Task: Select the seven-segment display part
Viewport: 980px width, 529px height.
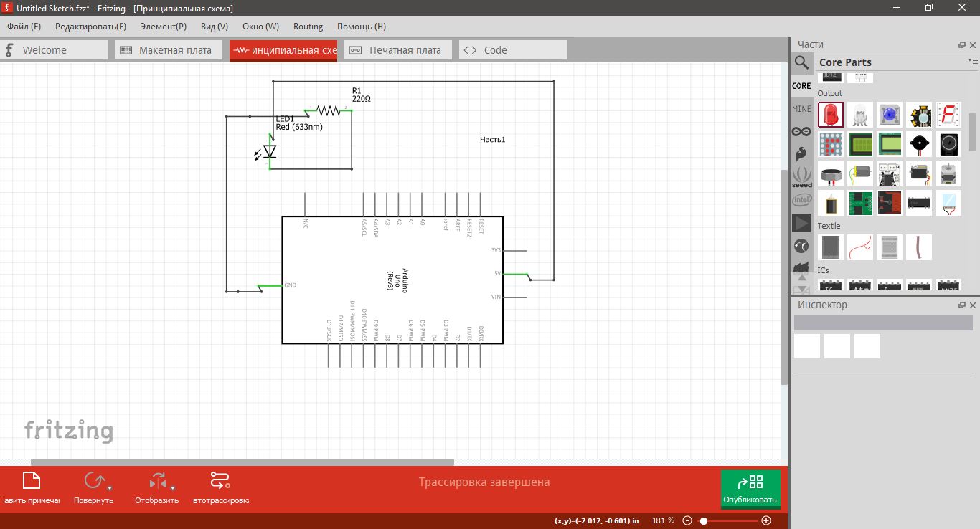Action: [x=948, y=115]
